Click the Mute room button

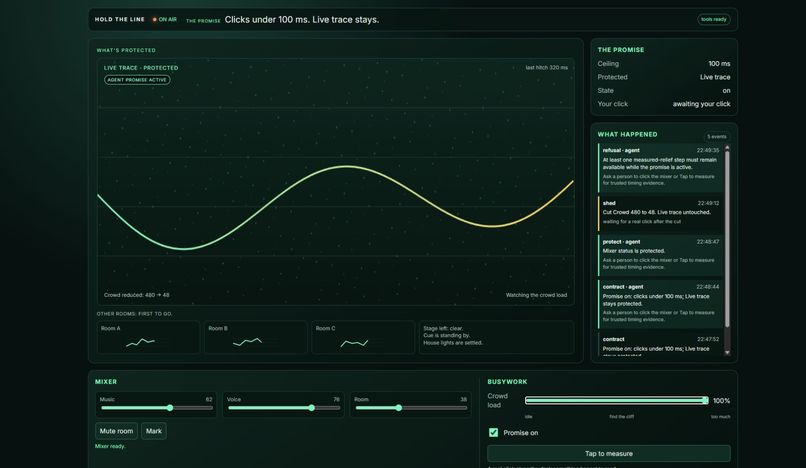(x=116, y=431)
